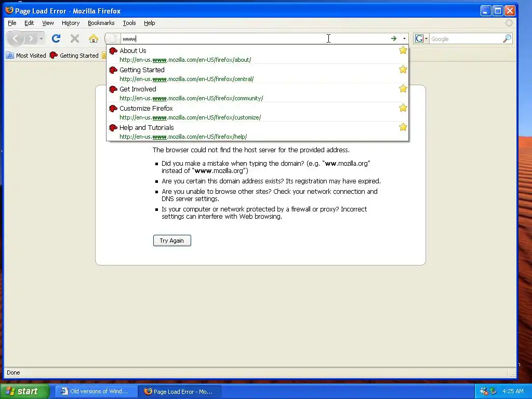Reload the current page
This screenshot has height=399, width=532.
coord(56,38)
